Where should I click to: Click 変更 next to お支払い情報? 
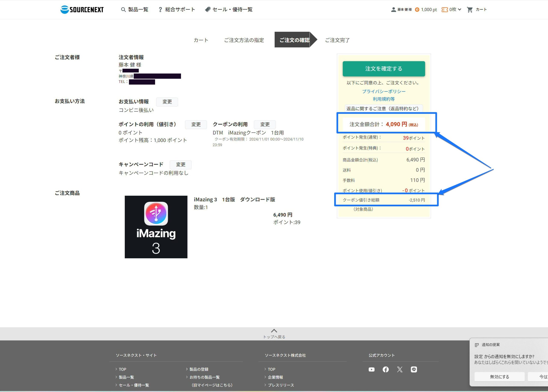click(167, 102)
